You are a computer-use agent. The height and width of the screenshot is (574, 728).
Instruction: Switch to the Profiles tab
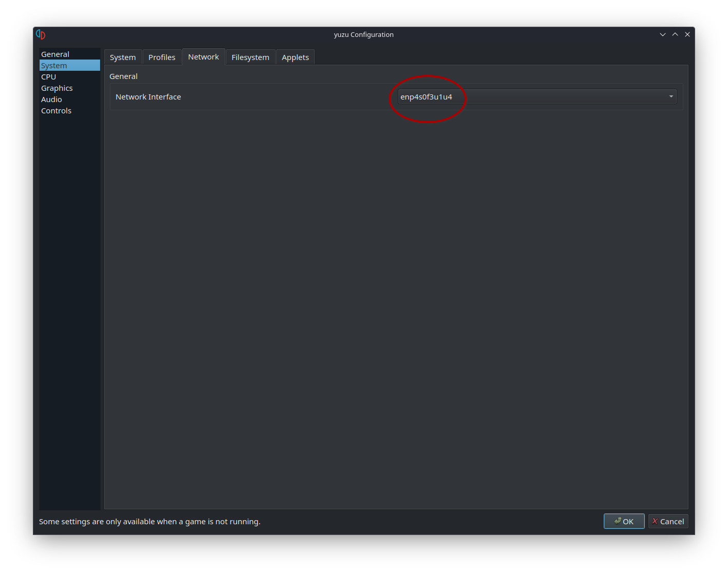click(x=162, y=57)
